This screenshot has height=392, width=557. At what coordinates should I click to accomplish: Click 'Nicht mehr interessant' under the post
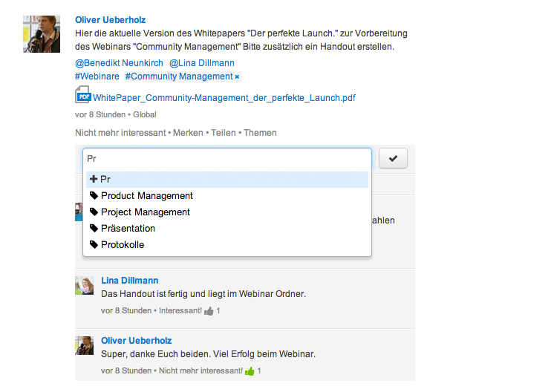(x=120, y=133)
